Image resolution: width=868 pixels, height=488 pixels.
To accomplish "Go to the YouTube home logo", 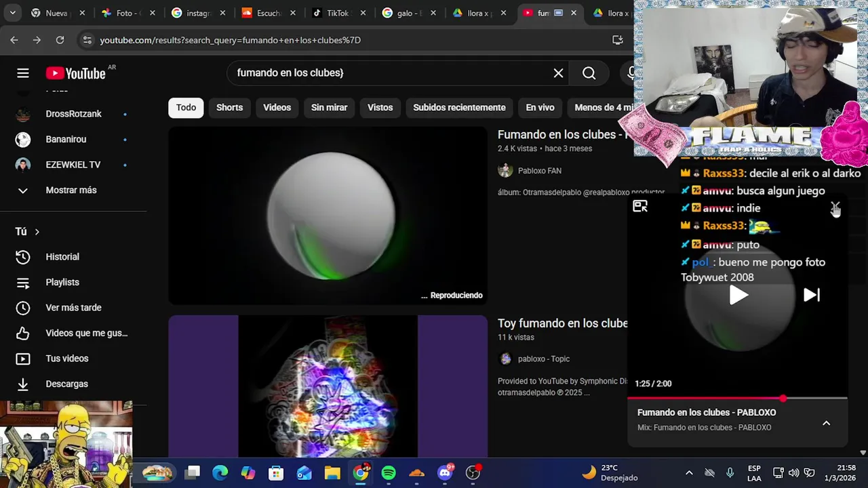I will pyautogui.click(x=76, y=73).
